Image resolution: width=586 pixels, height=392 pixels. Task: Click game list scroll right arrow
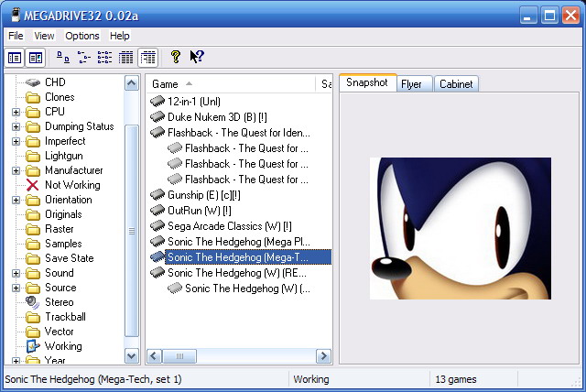tap(323, 356)
